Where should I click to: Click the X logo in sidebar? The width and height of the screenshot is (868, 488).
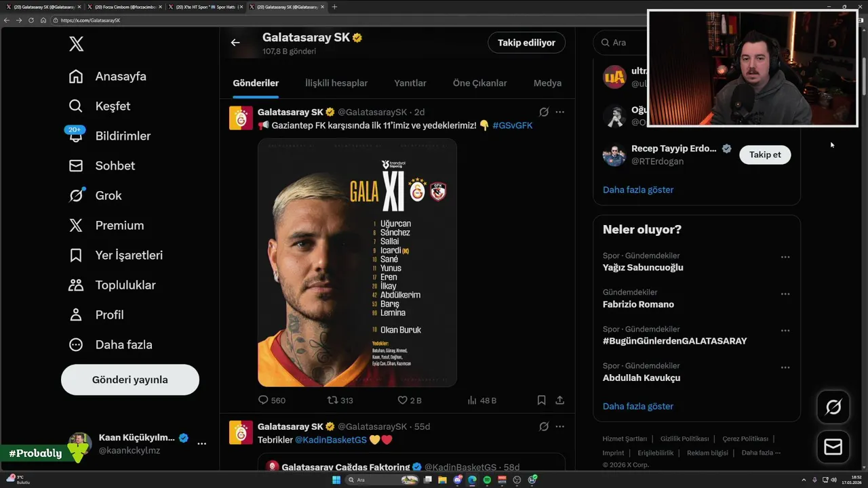(x=77, y=44)
